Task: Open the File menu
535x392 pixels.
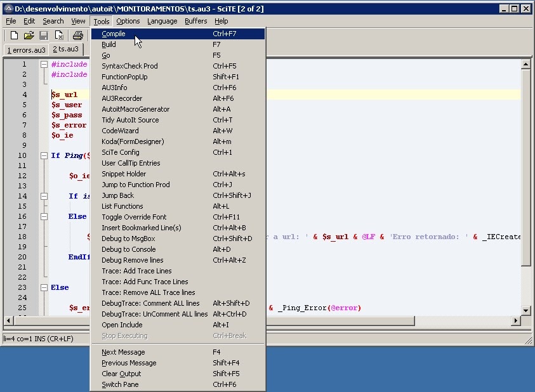Action: [x=11, y=21]
